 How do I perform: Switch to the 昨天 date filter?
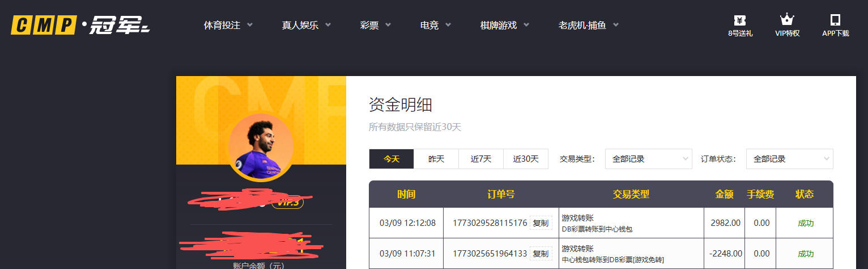click(436, 159)
